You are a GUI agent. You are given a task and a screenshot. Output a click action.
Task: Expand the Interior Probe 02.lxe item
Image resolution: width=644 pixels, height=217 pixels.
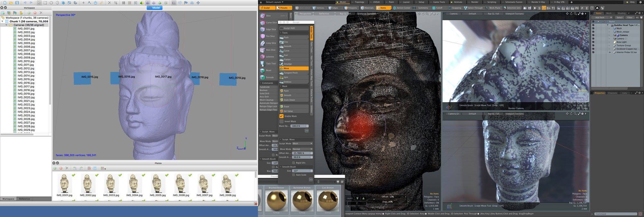click(610, 52)
